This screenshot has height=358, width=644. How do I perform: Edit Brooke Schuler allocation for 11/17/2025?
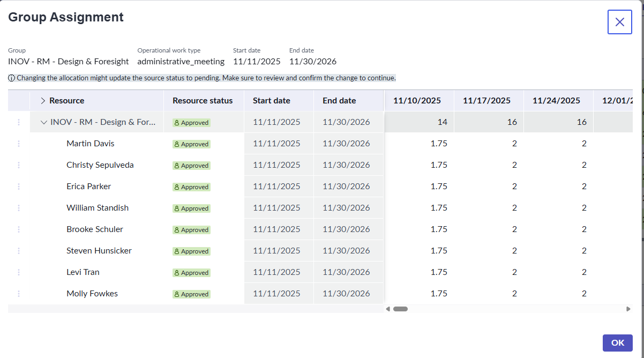click(489, 229)
